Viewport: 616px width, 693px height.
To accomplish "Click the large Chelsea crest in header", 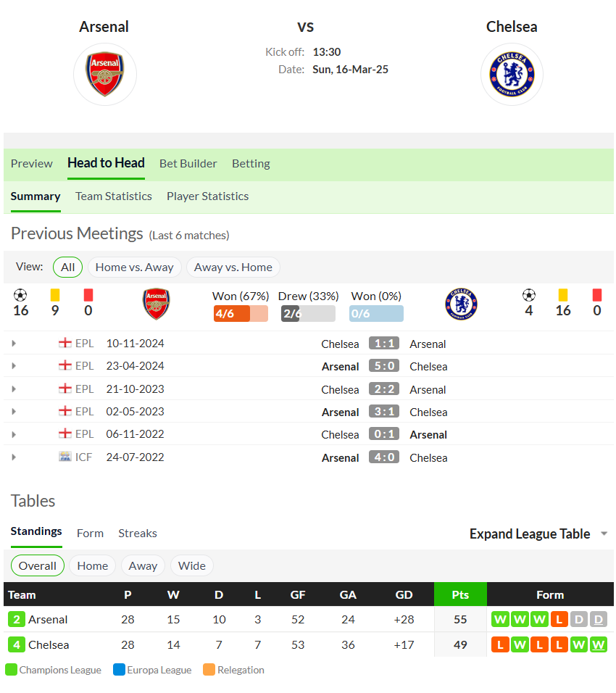I will (512, 74).
